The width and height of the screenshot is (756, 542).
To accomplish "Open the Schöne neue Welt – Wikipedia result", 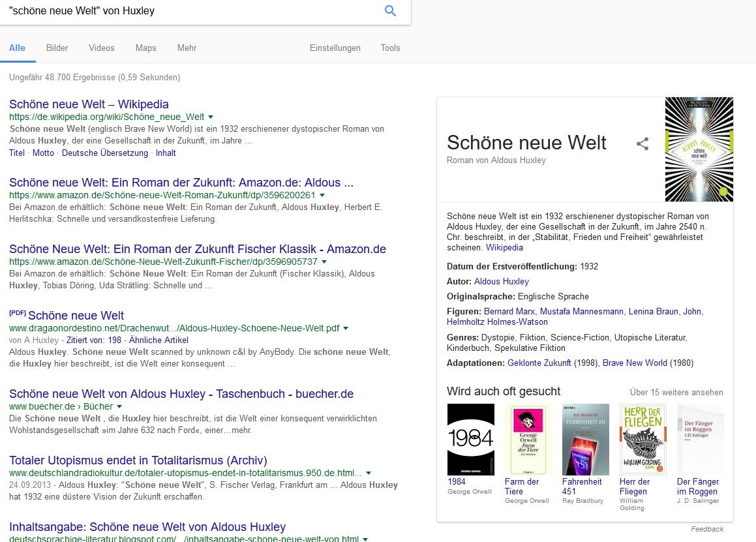I will (x=89, y=104).
